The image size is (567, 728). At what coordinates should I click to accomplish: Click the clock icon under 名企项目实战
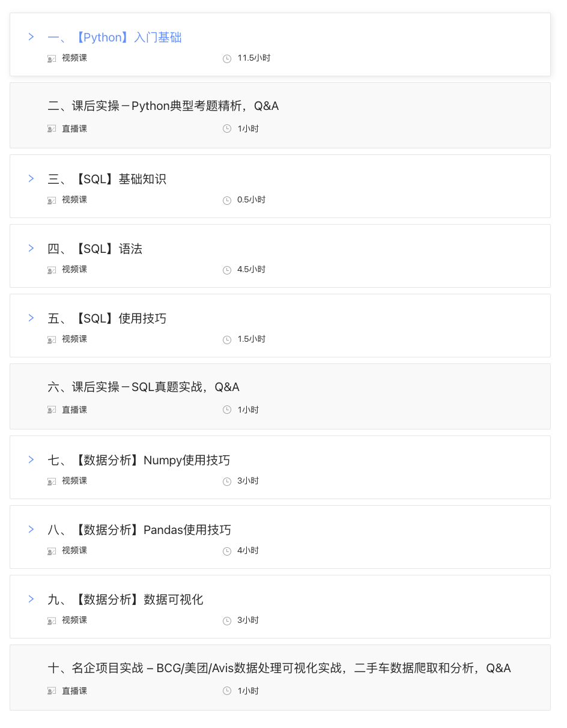point(227,691)
